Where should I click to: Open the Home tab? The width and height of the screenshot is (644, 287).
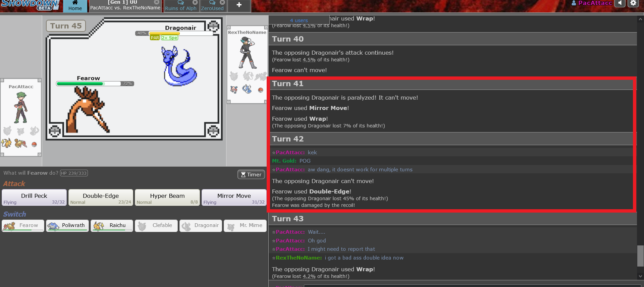tap(75, 6)
